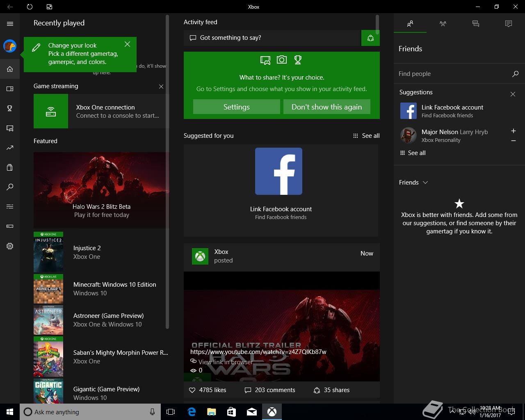This screenshot has width=525, height=420.
Task: Click See all under friend Suggestions
Action: tap(413, 153)
